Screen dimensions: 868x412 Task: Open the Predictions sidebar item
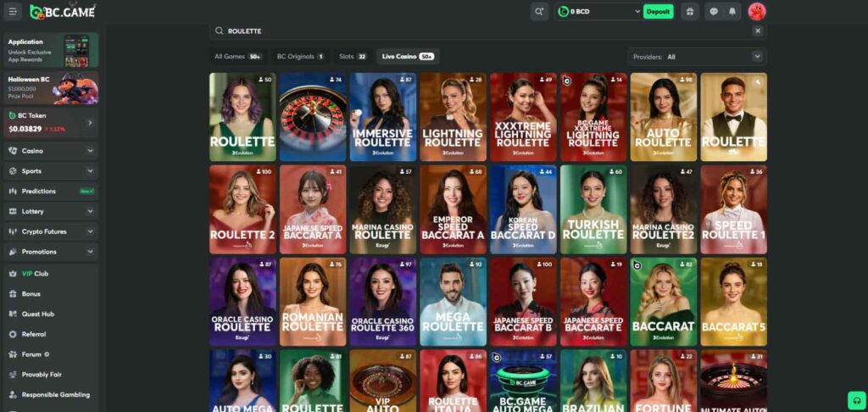51,191
